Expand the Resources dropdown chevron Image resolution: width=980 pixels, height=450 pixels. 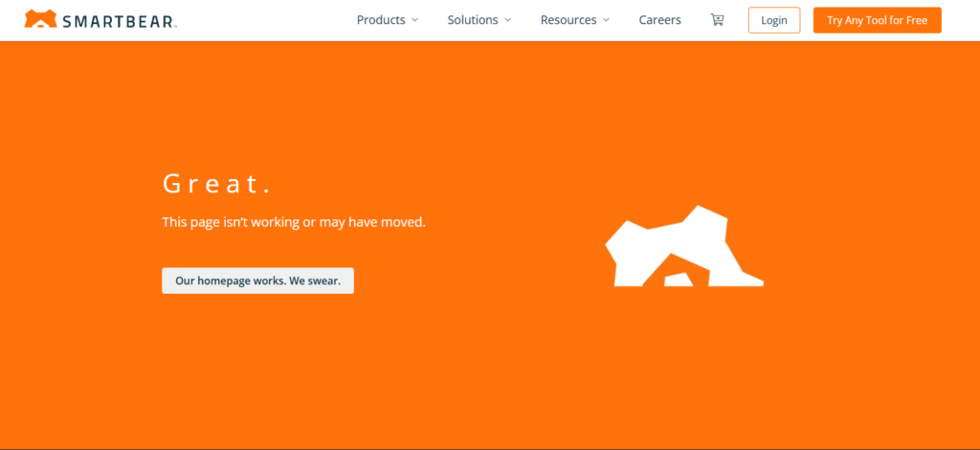[606, 20]
